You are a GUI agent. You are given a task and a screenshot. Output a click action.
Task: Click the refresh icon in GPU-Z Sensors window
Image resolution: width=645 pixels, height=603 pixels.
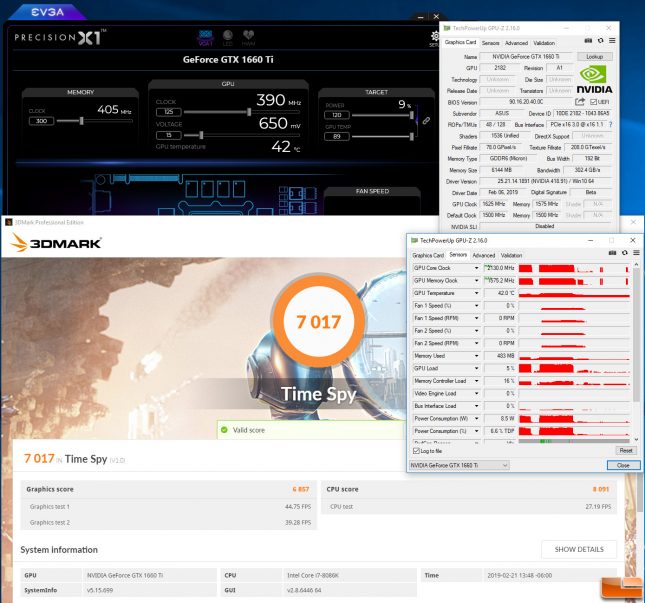624,253
